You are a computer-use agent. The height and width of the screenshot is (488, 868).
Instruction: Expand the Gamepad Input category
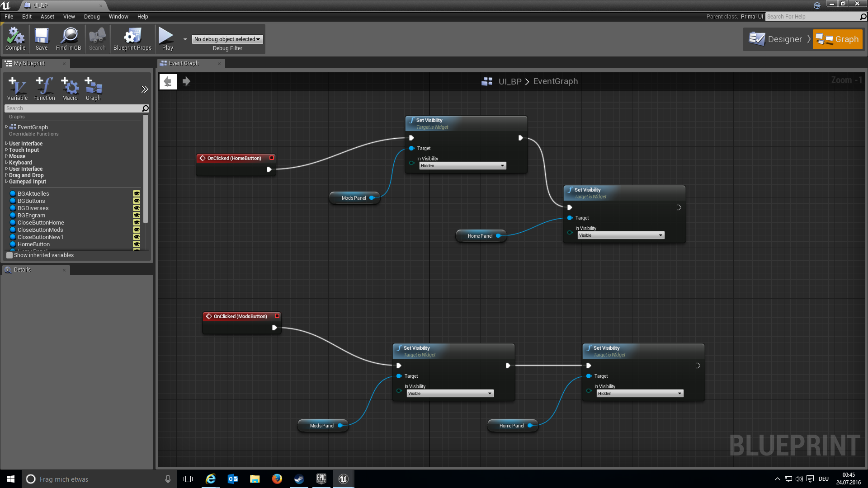6,181
